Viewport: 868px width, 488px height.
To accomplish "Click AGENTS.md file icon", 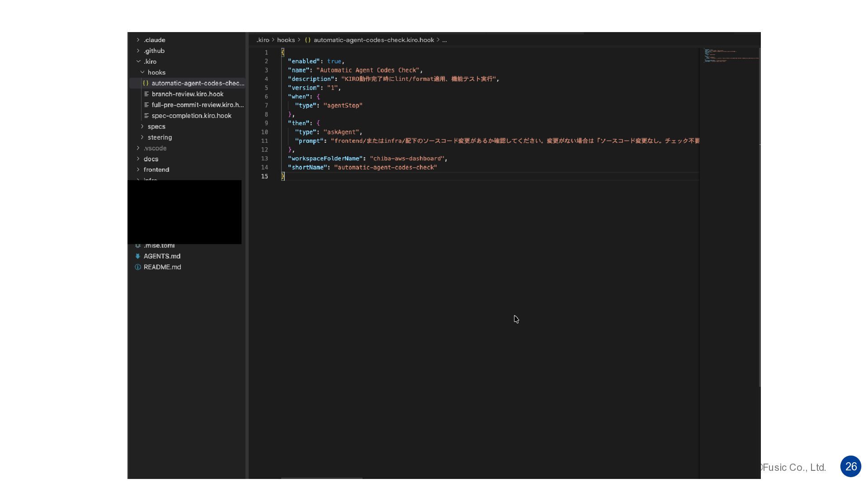I will pos(138,256).
